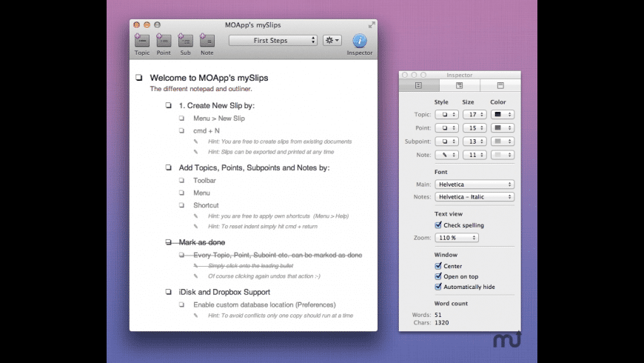This screenshot has height=363, width=644.
Task: Open Zoom 110 % dropdown
Action: click(x=457, y=238)
